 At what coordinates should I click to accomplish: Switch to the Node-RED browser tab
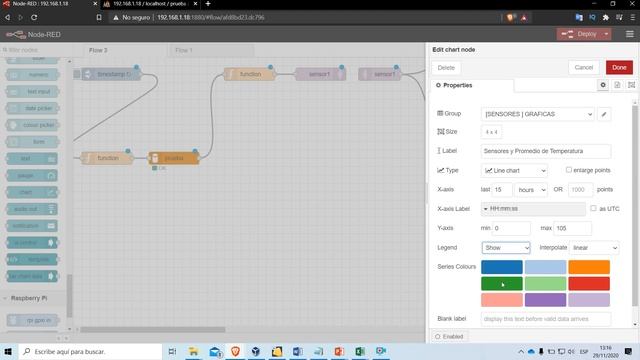click(46, 4)
